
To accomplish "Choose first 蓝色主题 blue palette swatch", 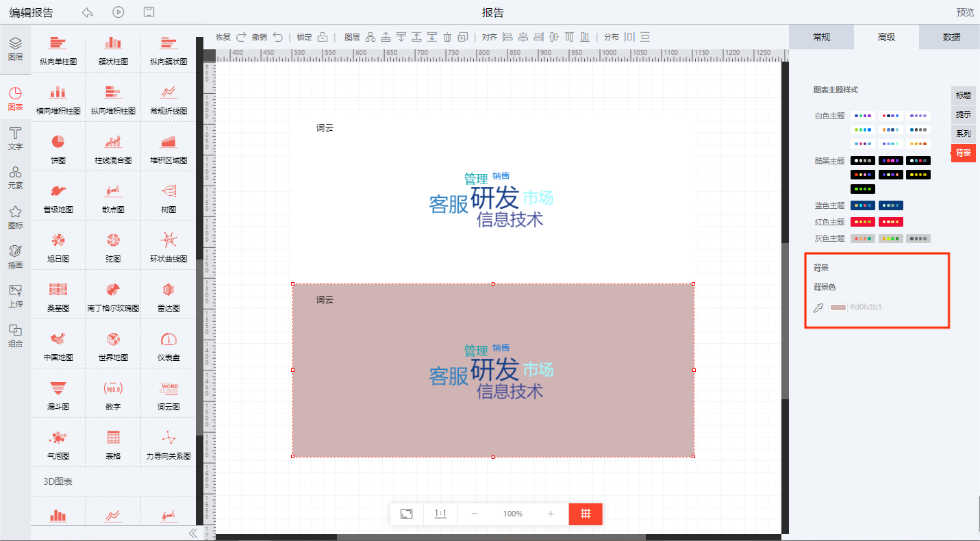I will [863, 205].
